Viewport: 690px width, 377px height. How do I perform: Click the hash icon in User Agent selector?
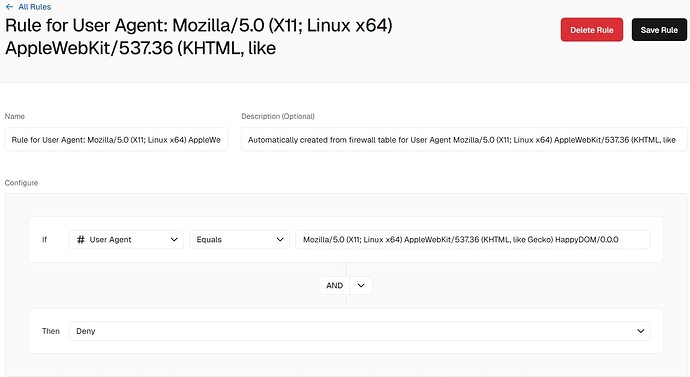[x=81, y=239]
